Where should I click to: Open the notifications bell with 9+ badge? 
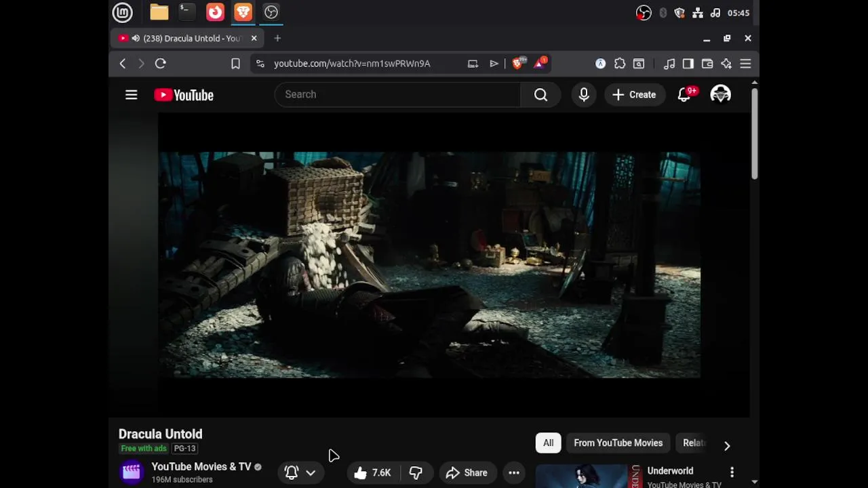(685, 94)
